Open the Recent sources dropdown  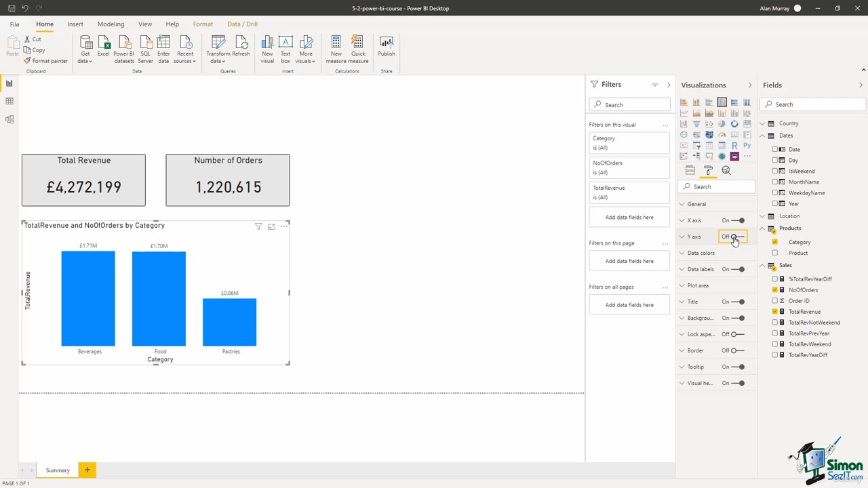(x=185, y=49)
